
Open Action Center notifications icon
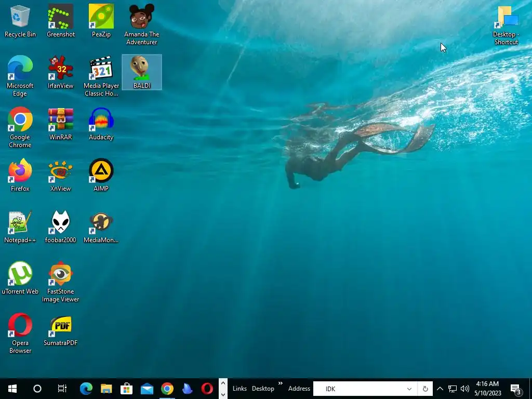[x=516, y=389]
